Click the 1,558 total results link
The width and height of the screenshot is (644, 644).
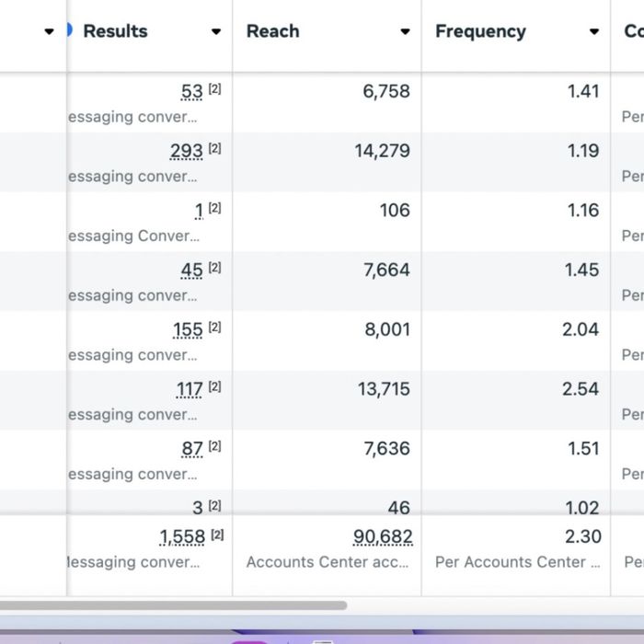[181, 537]
